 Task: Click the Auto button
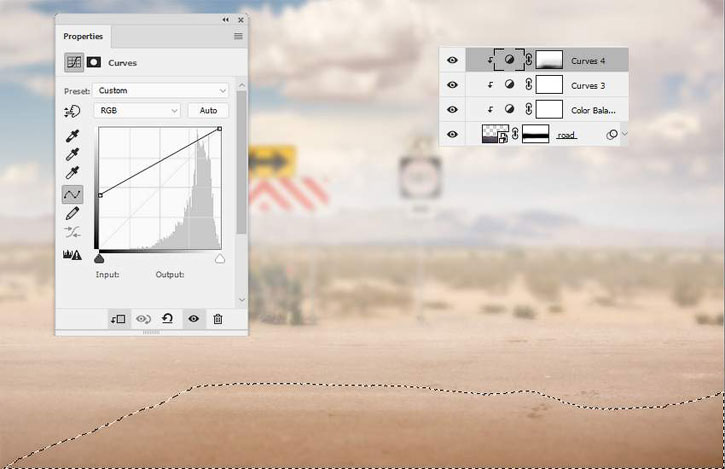click(x=208, y=111)
